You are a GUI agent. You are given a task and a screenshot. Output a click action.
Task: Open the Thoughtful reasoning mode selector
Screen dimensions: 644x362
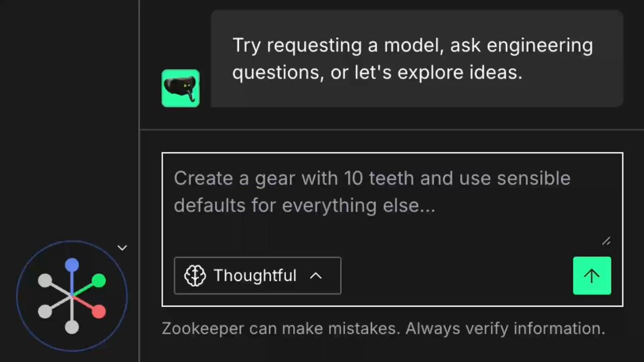coord(258,276)
